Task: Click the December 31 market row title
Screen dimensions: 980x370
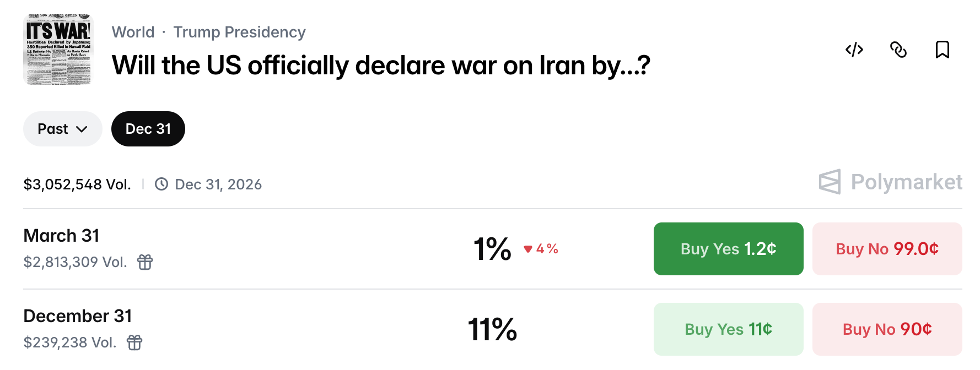Action: click(78, 316)
